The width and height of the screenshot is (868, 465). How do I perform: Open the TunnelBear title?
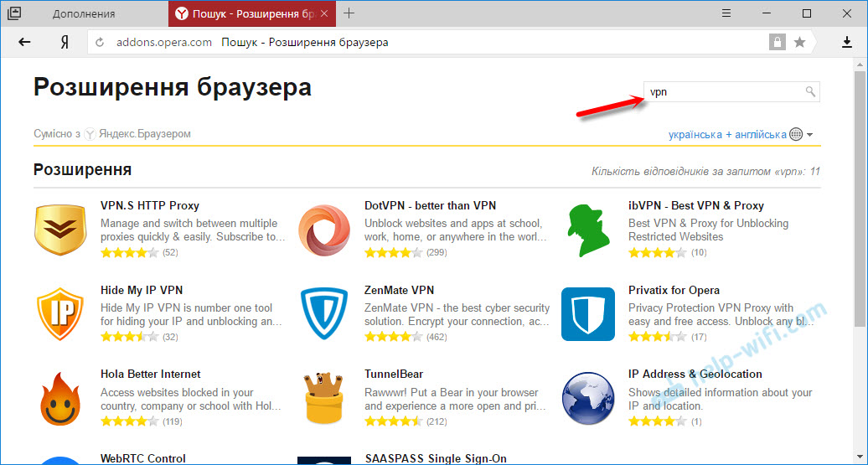[394, 375]
